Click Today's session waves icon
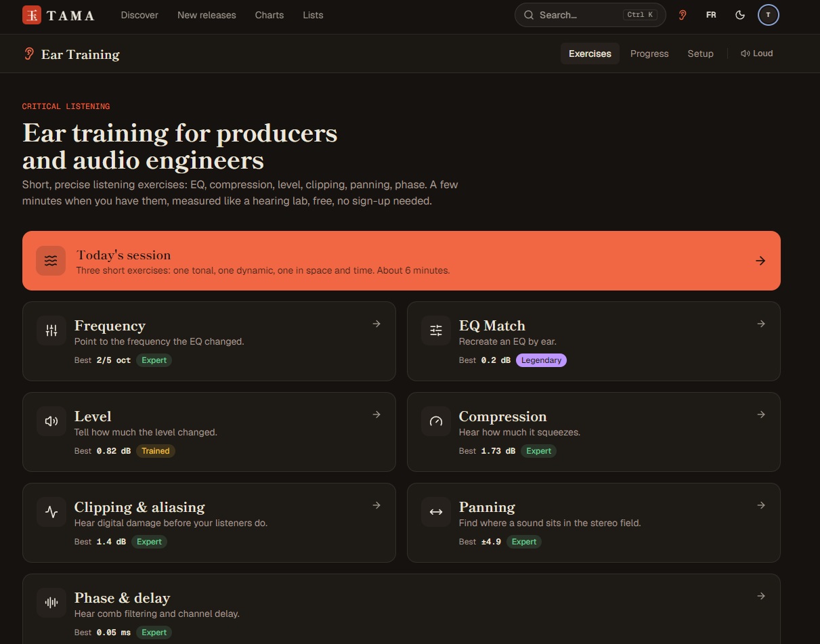The image size is (820, 644). click(51, 261)
